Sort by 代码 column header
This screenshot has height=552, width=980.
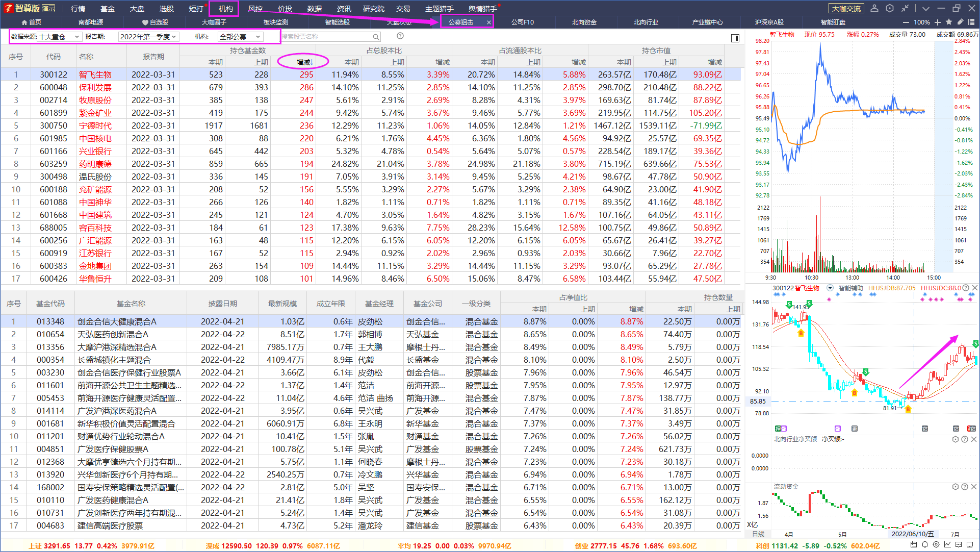click(54, 57)
